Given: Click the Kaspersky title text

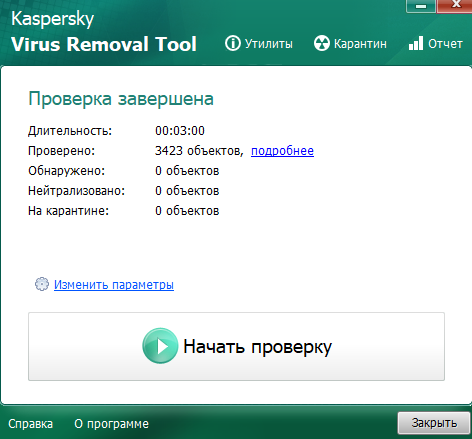Looking at the screenshot, I should point(53,19).
